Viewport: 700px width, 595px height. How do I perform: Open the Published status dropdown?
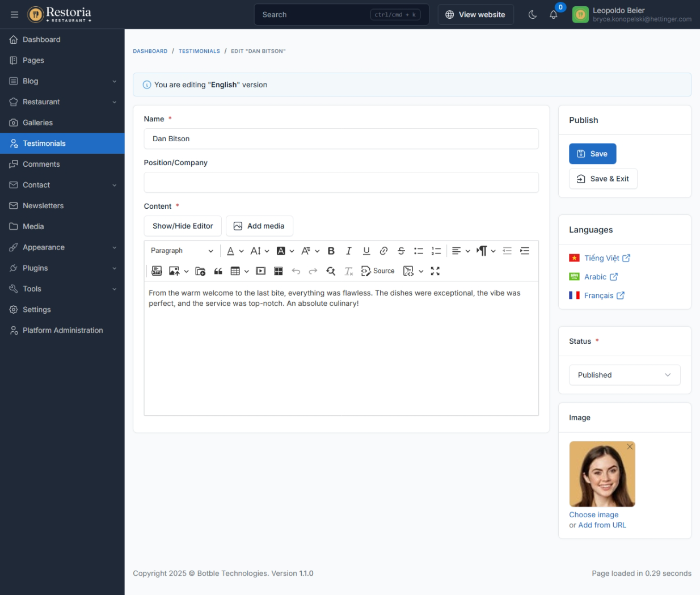[x=624, y=375]
